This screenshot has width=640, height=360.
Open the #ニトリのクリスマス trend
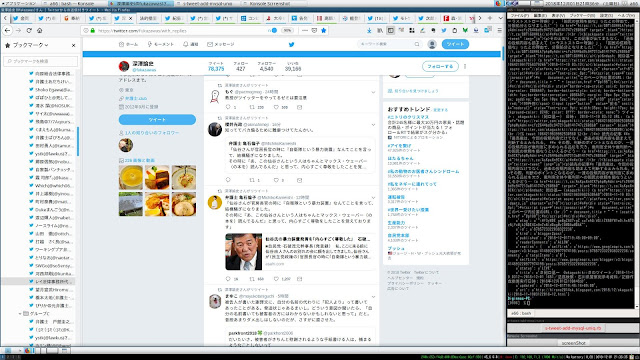[408, 117]
